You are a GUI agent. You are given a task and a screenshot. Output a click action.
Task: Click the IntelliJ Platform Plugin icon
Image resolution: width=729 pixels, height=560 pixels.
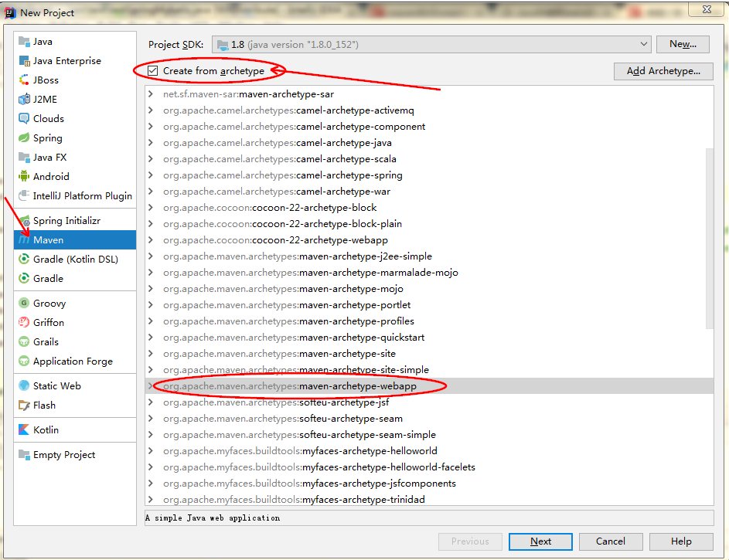pos(24,196)
